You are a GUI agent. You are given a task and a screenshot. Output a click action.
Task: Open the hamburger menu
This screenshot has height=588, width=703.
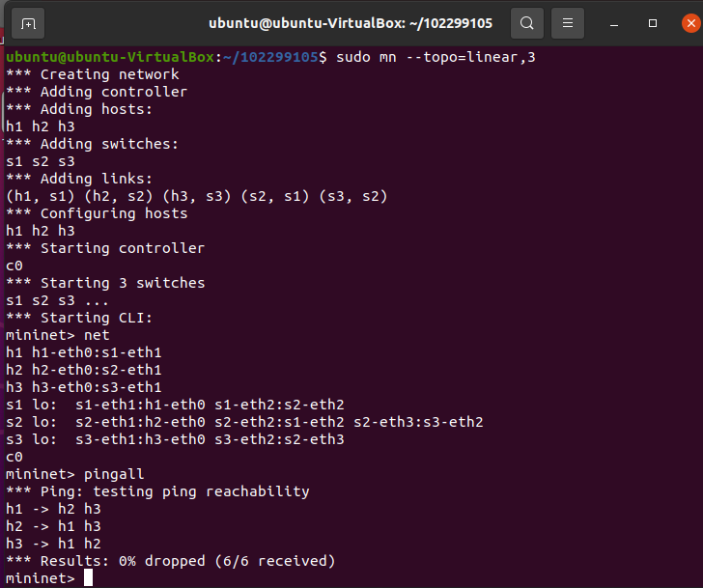click(569, 22)
